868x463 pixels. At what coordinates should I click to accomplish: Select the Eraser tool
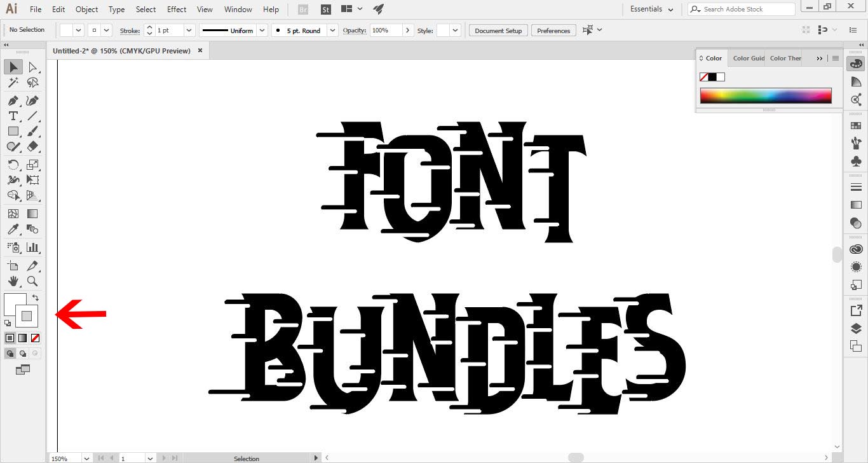(32, 146)
